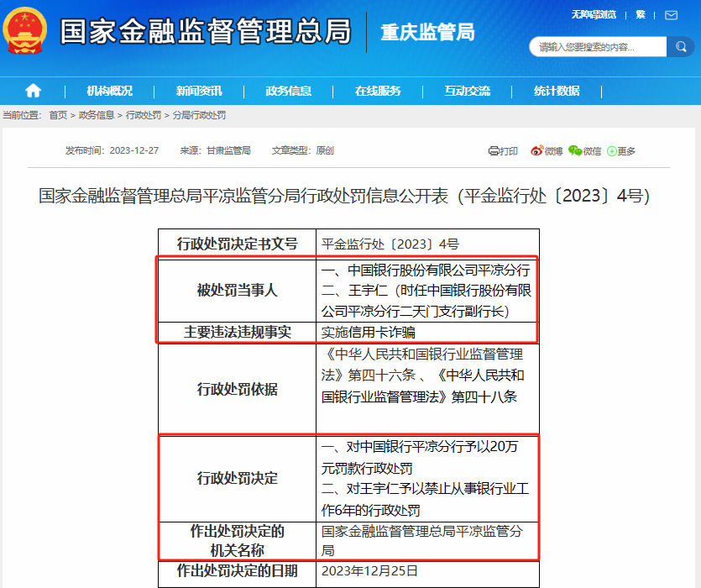Click the legal basis cell text
The width and height of the screenshot is (701, 588).
(x=422, y=375)
